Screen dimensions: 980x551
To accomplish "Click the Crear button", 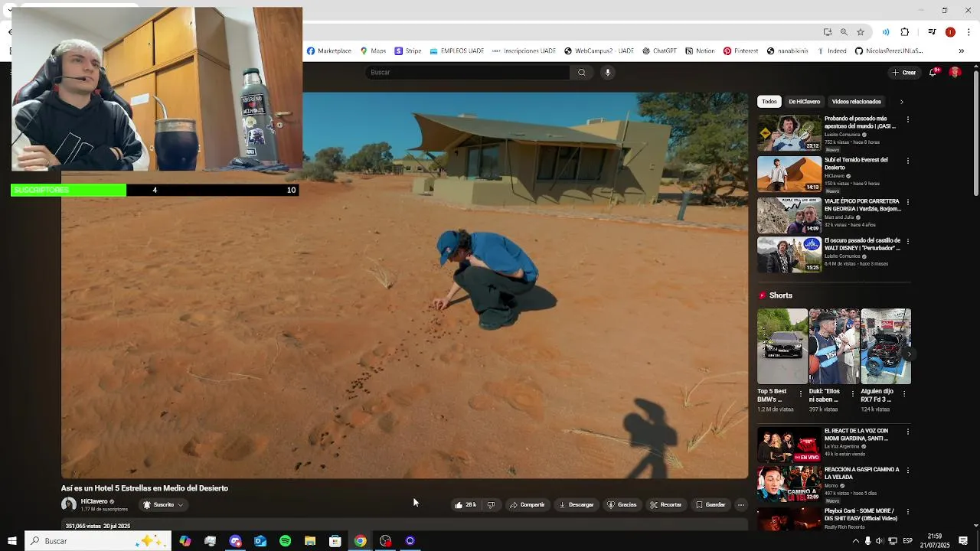I will [903, 73].
